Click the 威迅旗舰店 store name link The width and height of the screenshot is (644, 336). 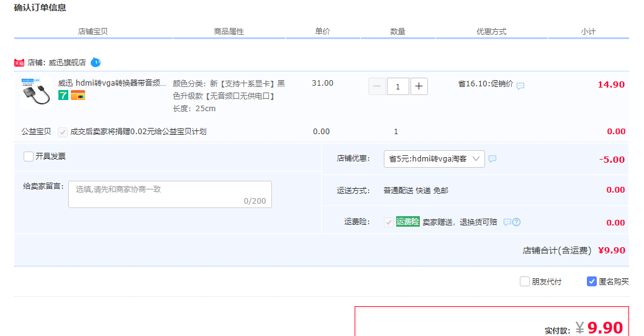[67, 63]
